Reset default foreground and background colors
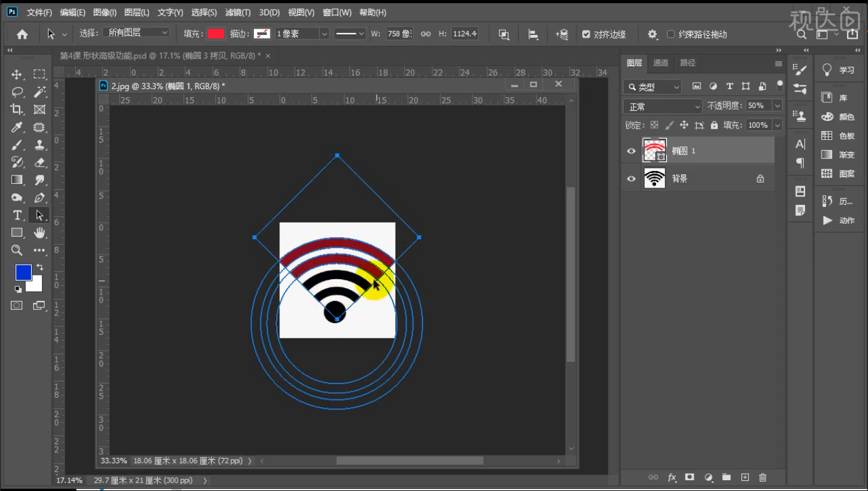This screenshot has height=491, width=868. 18,289
